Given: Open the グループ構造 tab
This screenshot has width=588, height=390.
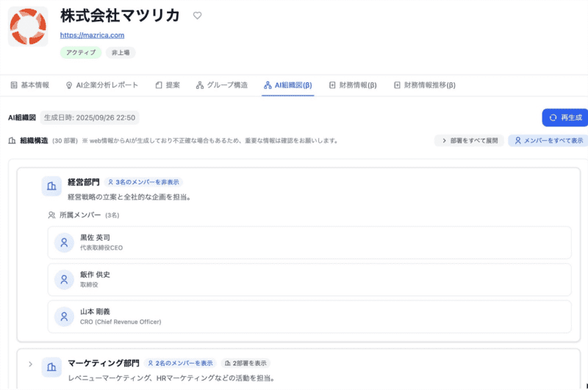Looking at the screenshot, I should click(x=221, y=85).
